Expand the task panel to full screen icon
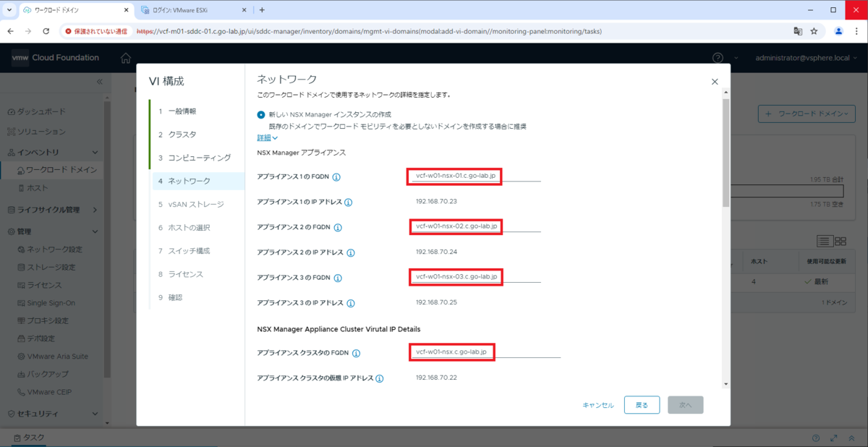Image resolution: width=868 pixels, height=447 pixels. 834,438
